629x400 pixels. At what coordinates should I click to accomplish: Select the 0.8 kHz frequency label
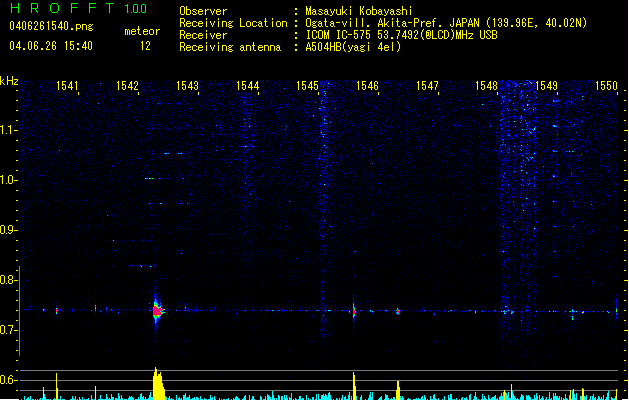pyautogui.click(x=9, y=280)
